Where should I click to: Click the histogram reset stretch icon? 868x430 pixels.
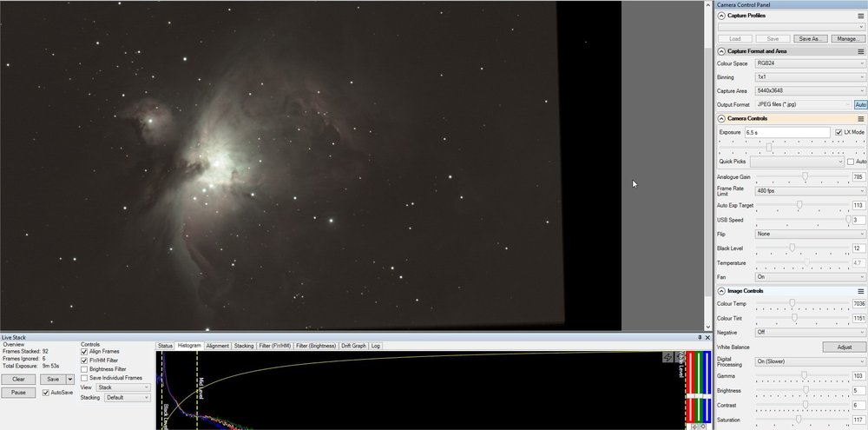click(680, 357)
